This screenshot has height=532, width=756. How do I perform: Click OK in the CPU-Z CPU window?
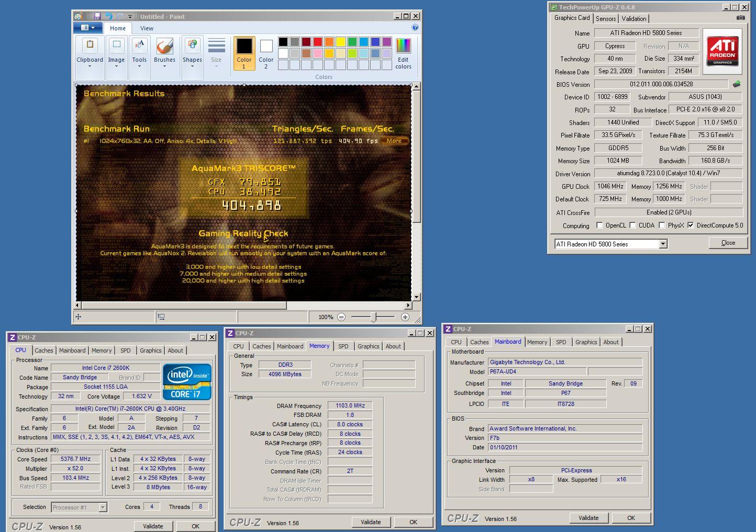[x=196, y=526]
